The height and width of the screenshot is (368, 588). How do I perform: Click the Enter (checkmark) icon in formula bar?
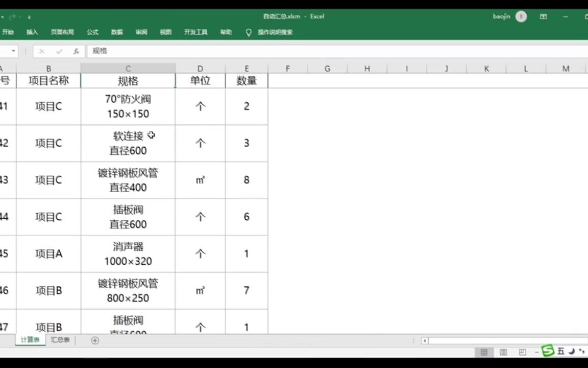pyautogui.click(x=58, y=51)
